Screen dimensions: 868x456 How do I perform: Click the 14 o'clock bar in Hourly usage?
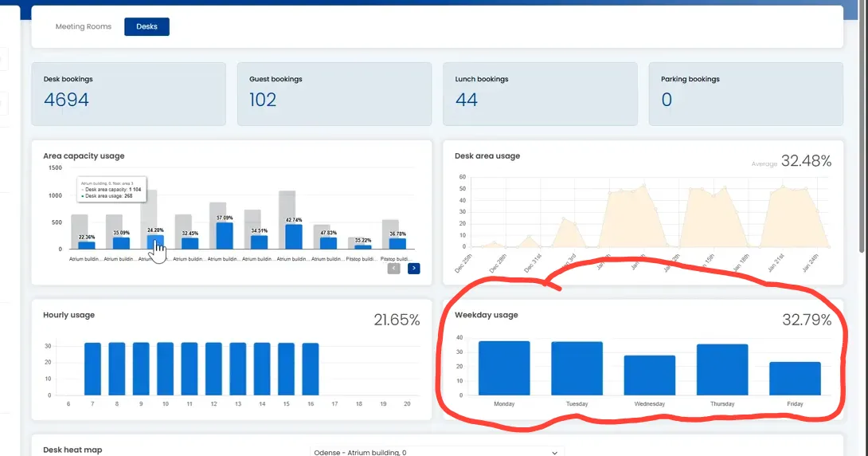[262, 369]
